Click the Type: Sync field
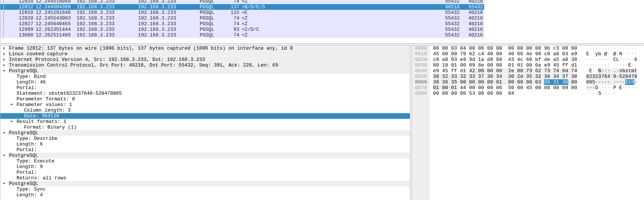Viewport: 644px width, 200px height. coord(31,189)
